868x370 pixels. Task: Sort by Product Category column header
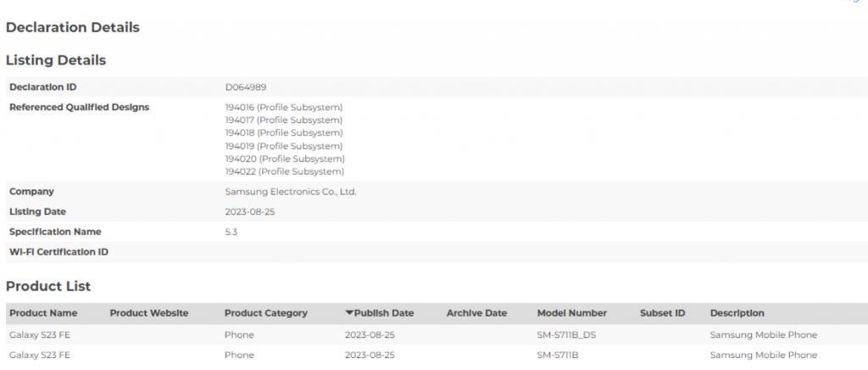click(x=265, y=313)
